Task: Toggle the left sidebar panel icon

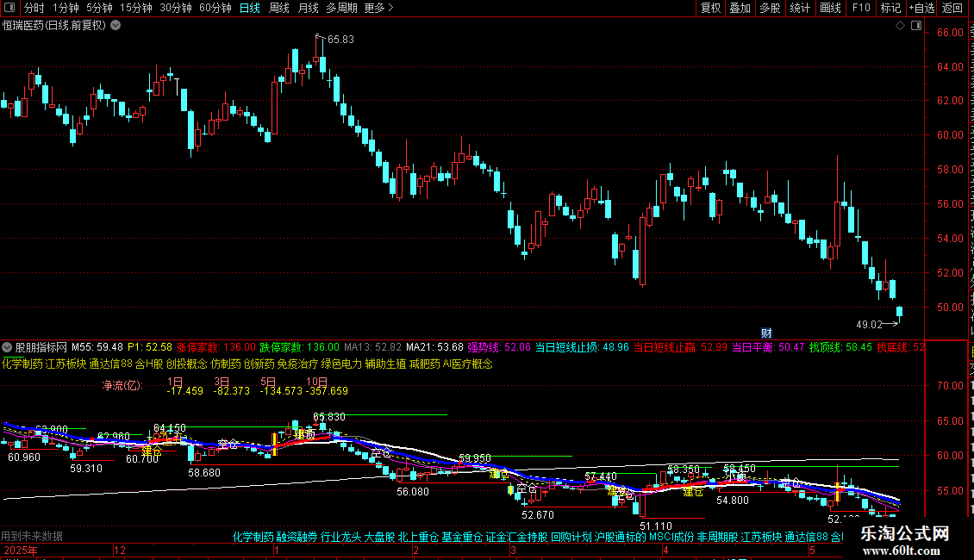Action: pyautogui.click(x=9, y=8)
